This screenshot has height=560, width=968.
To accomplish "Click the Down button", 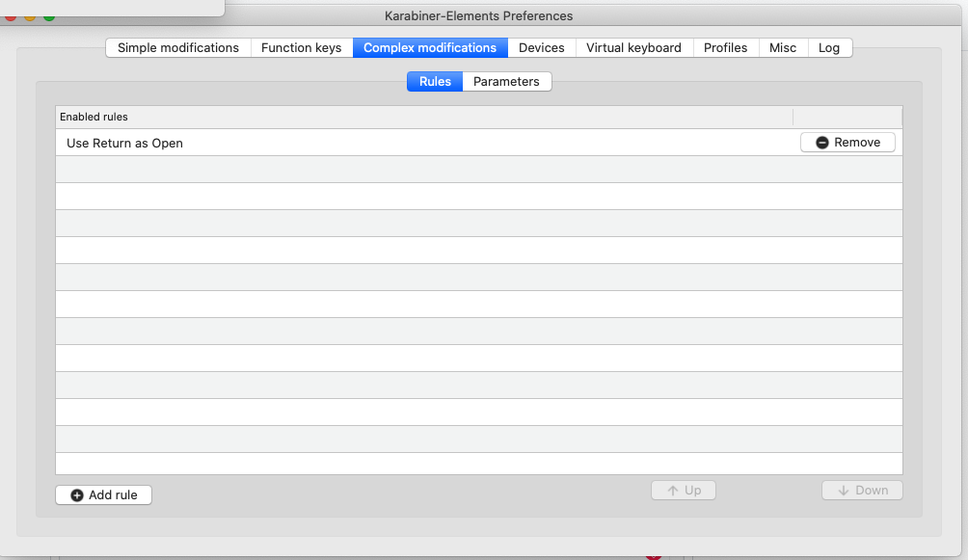I will coord(863,491).
